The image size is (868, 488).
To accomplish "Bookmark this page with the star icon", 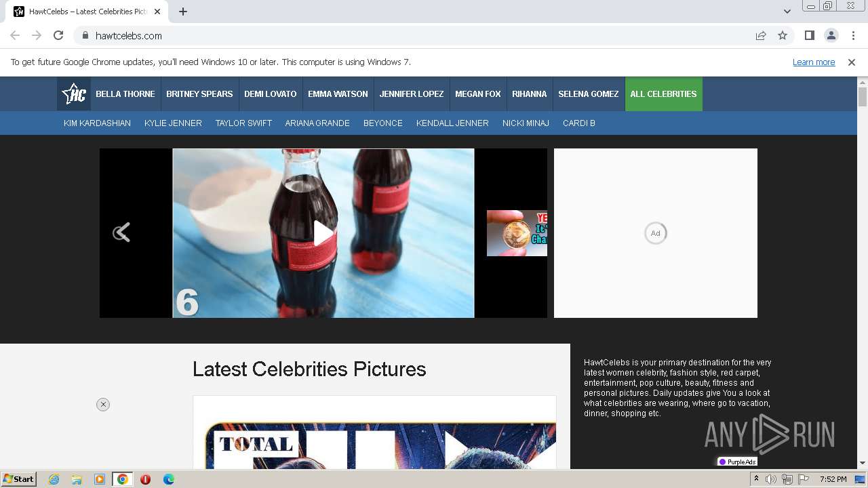I will coord(783,35).
